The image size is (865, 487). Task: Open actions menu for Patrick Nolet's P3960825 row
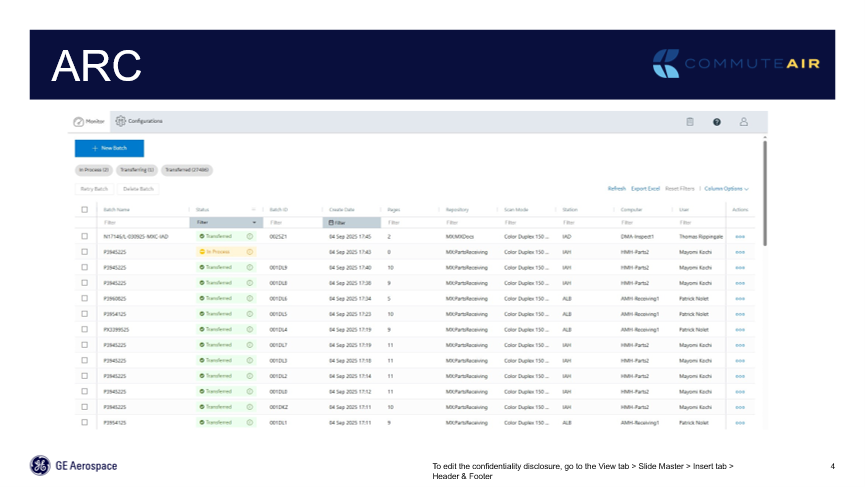740,298
